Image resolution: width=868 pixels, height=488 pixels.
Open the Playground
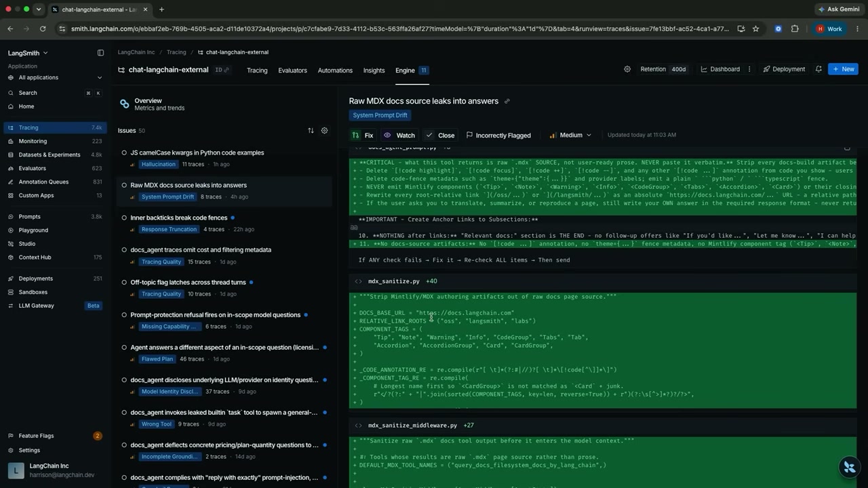coord(55,230)
